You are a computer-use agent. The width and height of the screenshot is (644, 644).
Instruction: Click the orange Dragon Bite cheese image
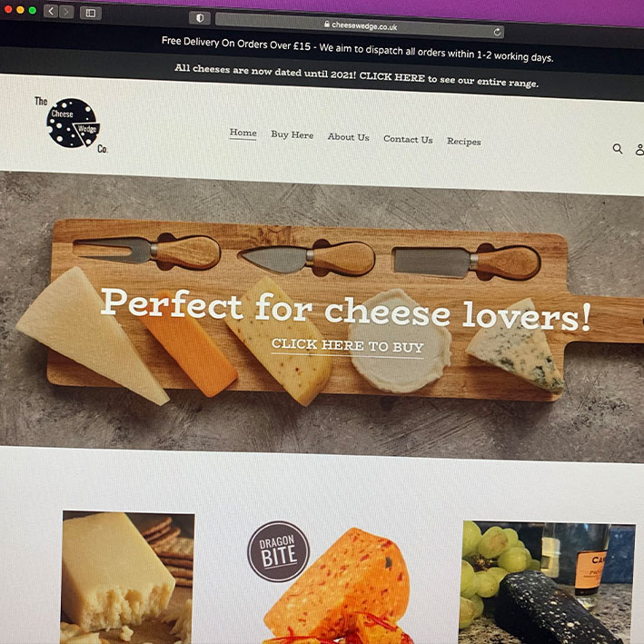(x=339, y=590)
